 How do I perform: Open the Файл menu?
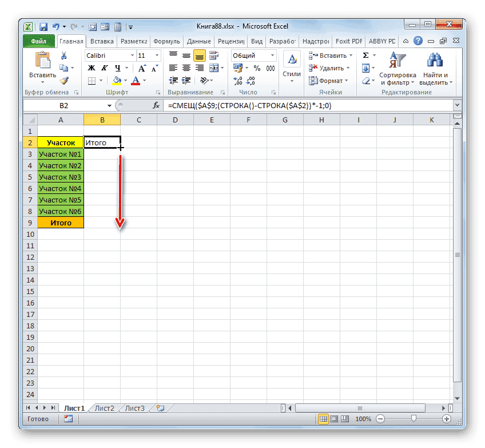[x=38, y=41]
